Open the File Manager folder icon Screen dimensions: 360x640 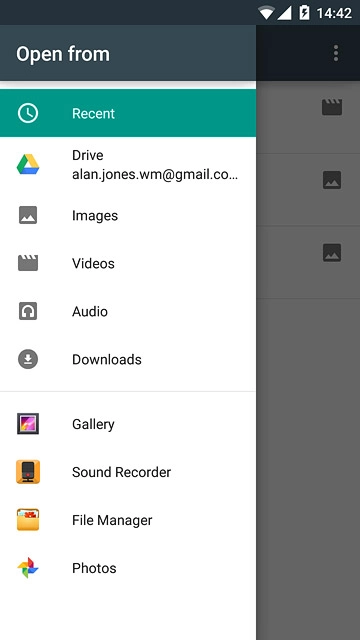(28, 520)
